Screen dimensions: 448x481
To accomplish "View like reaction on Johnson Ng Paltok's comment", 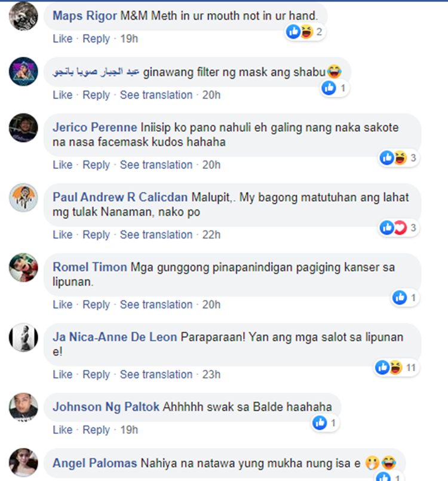I will [x=325, y=423].
